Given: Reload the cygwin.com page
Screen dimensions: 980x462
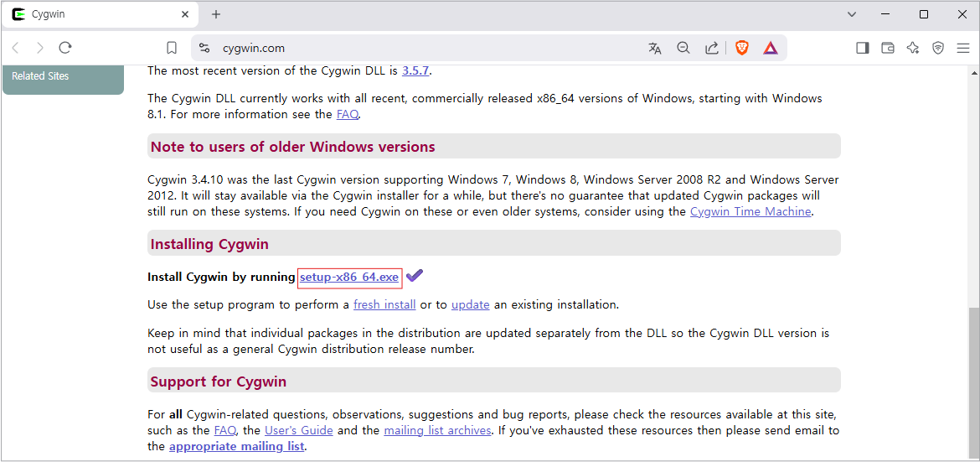Looking at the screenshot, I should pos(65,48).
